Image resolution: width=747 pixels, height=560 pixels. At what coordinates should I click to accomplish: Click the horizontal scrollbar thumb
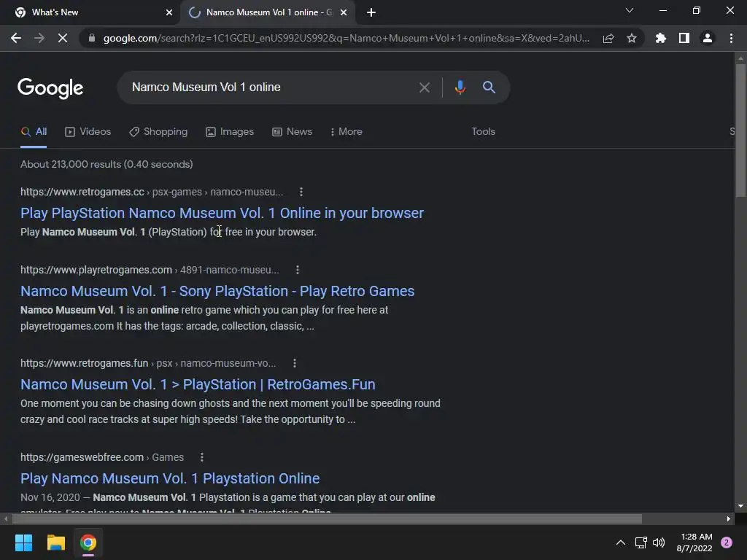point(327,518)
